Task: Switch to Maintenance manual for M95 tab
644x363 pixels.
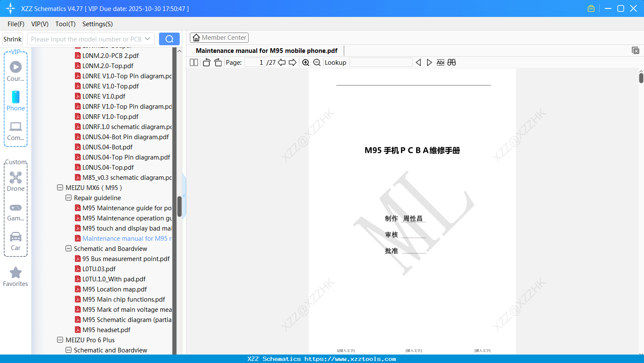Action: coord(266,50)
